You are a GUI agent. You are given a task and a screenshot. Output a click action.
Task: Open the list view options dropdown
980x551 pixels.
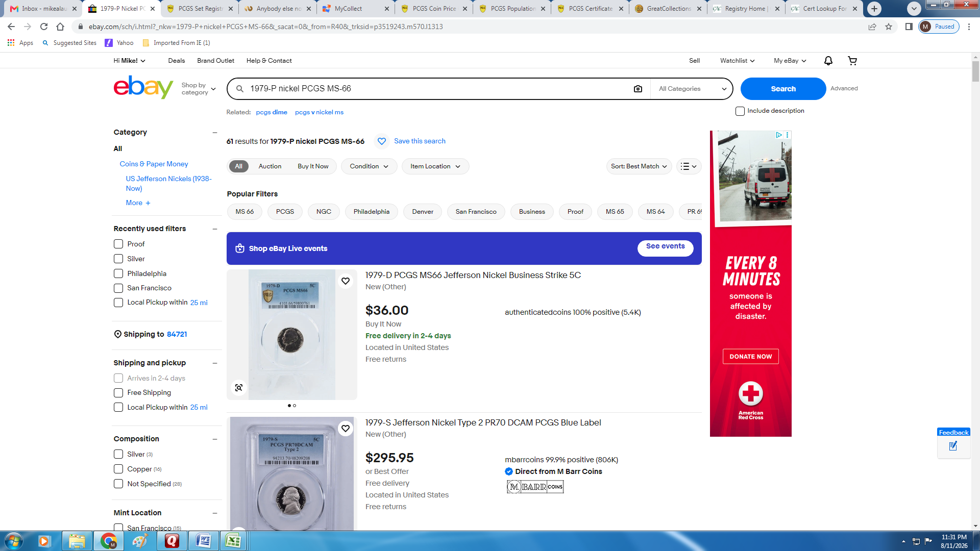pyautogui.click(x=689, y=166)
